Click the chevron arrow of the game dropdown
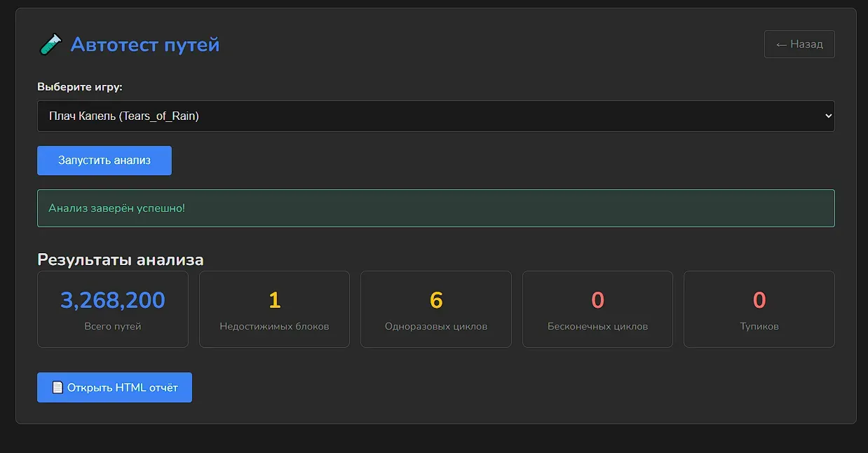Viewport: 868px width, 453px height. [x=829, y=116]
